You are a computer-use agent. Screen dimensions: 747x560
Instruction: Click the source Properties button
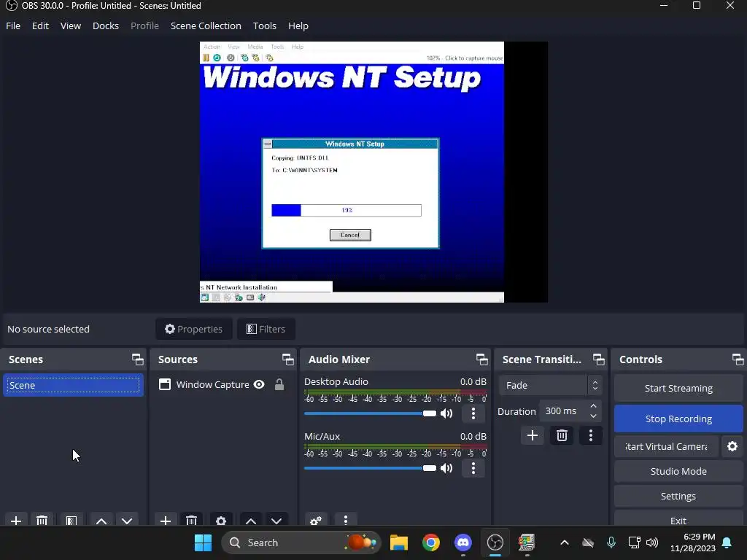[194, 329]
